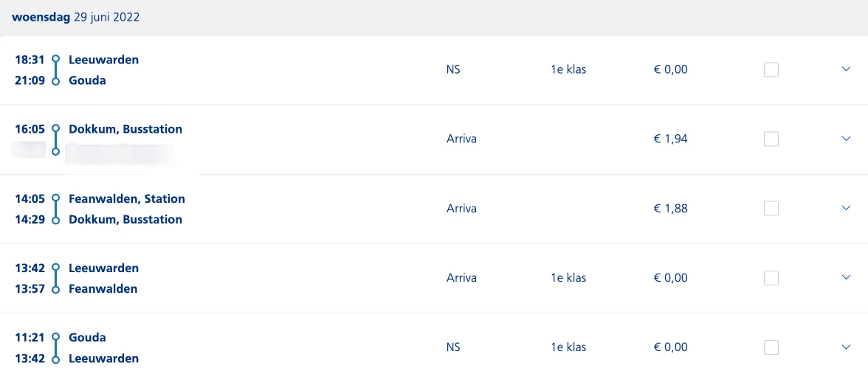868x371 pixels.
Task: Click route line icon of 14:05 Feanwalden trip
Action: pos(55,209)
